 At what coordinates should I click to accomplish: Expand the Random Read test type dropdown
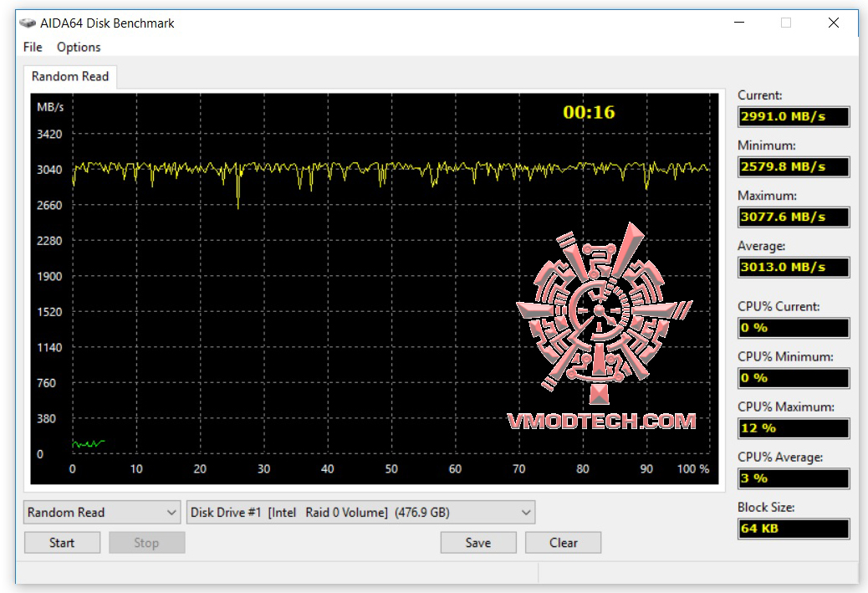pyautogui.click(x=102, y=512)
